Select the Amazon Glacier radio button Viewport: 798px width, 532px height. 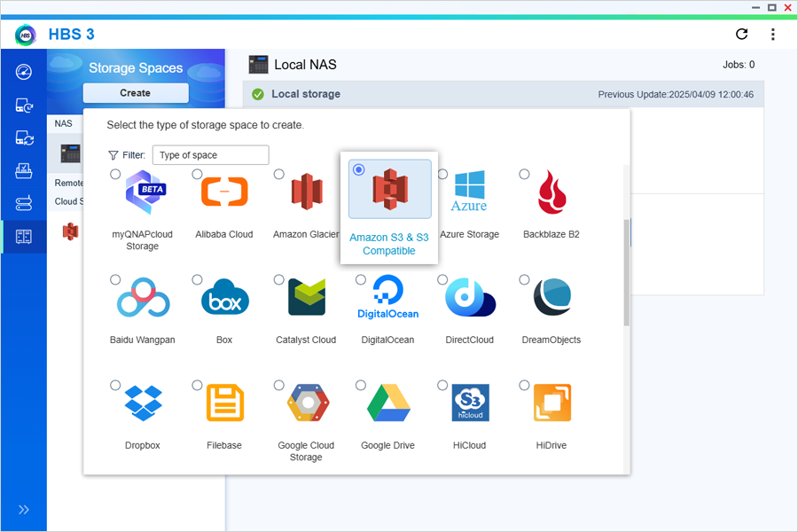[x=279, y=174]
